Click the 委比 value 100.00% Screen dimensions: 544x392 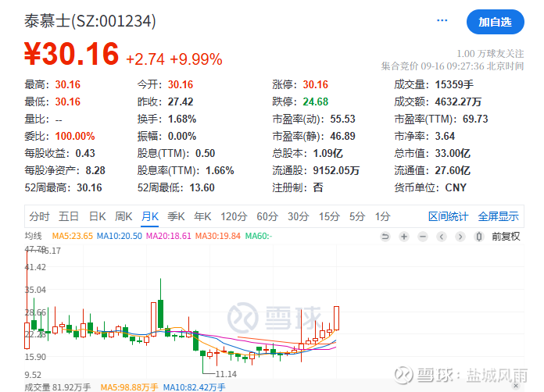click(x=75, y=136)
